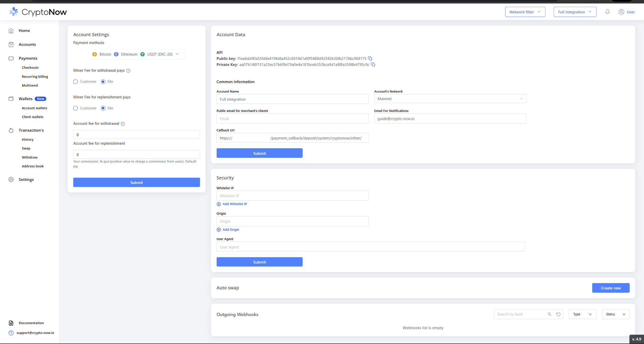The image size is (644, 344).
Task: Open Documentation link
Action: pyautogui.click(x=31, y=323)
